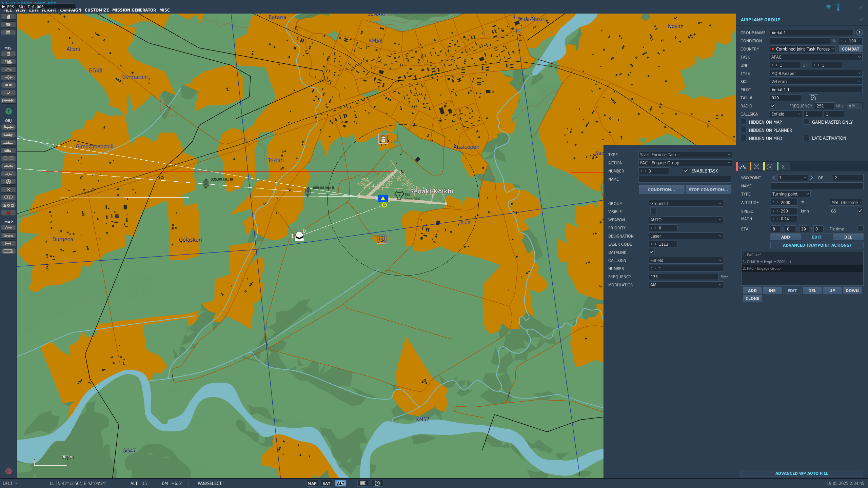Open the MISSION GENERATOR menu
The height and width of the screenshot is (488, 868).
[134, 10]
